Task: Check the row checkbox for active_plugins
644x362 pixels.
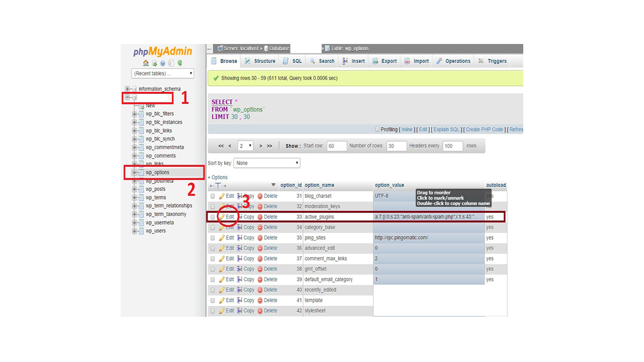Action: 213,217
